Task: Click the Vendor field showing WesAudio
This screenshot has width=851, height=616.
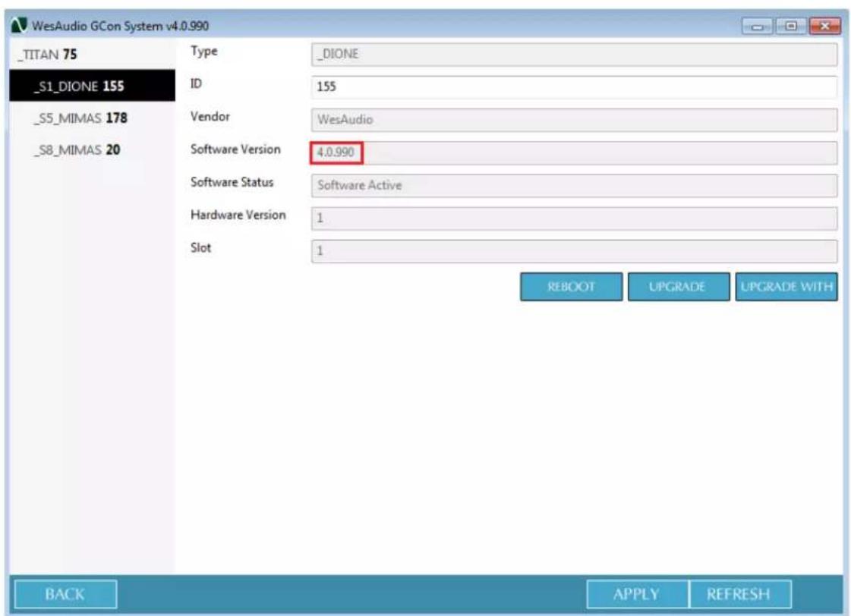Action: click(574, 120)
